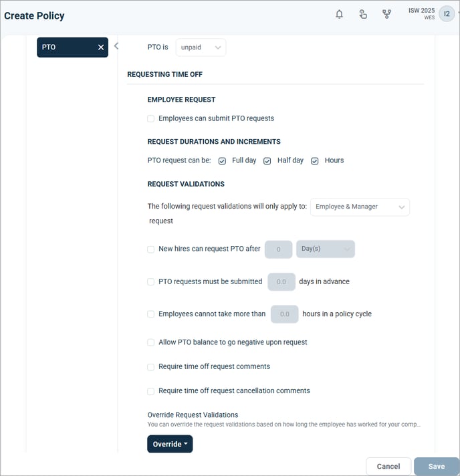The width and height of the screenshot is (460, 476).
Task: Click the days in advance field
Action: (x=281, y=281)
